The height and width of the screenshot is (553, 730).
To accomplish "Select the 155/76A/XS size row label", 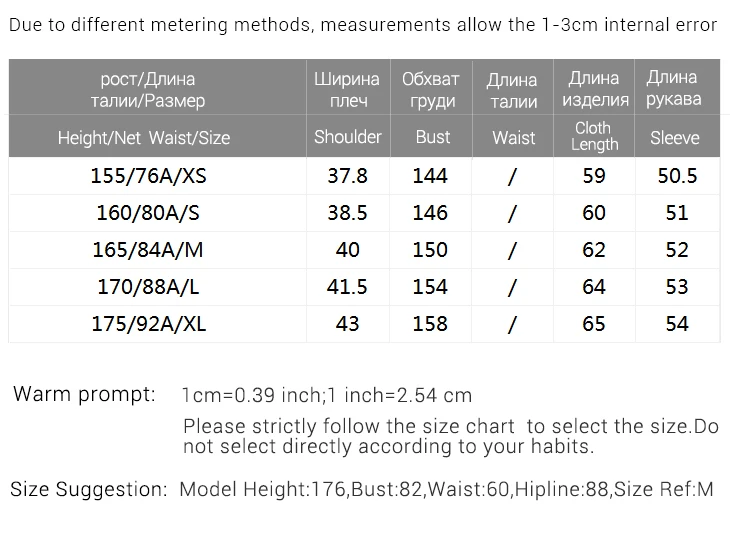I will point(148,176).
